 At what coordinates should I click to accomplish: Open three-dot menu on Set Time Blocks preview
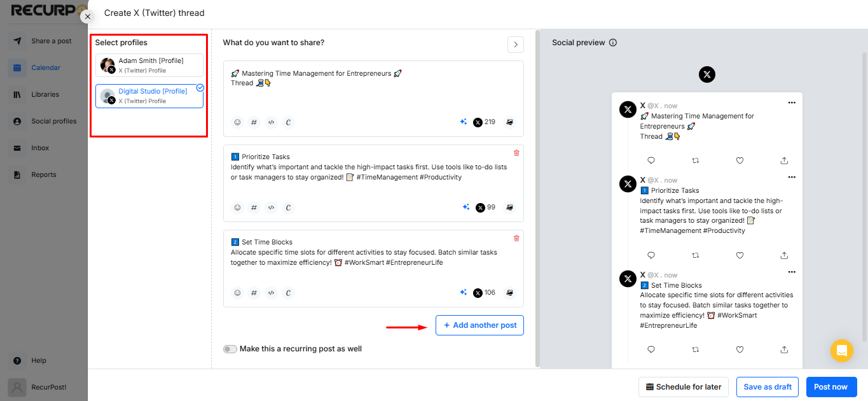point(792,272)
